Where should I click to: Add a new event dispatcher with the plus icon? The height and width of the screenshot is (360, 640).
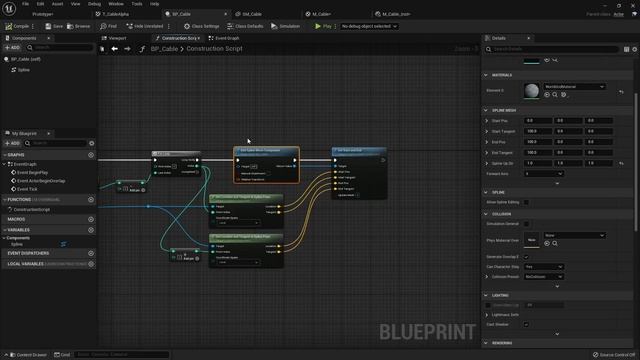[x=91, y=253]
